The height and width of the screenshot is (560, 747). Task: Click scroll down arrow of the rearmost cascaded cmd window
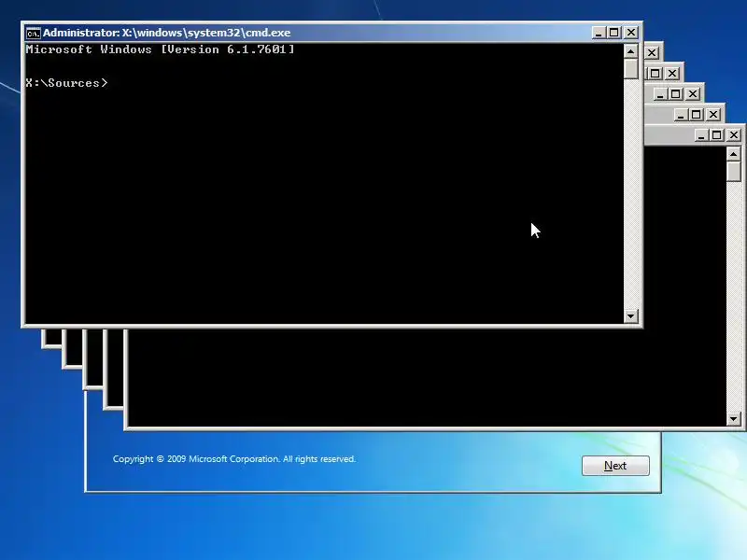tap(734, 419)
